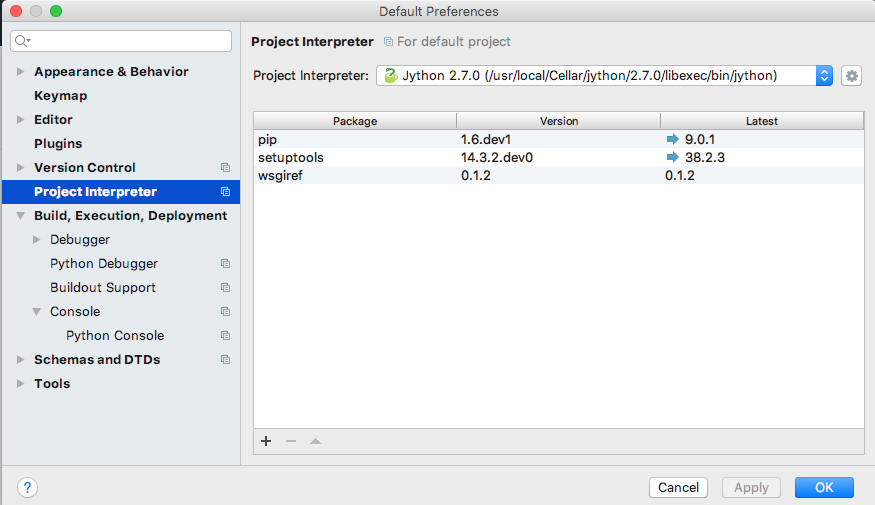
Task: Expand the Version Control section
Action: (x=21, y=167)
